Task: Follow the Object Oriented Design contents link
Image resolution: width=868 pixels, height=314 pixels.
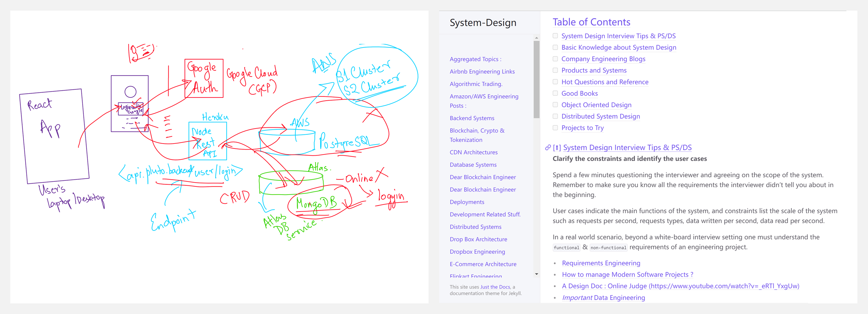Action: 596,105
